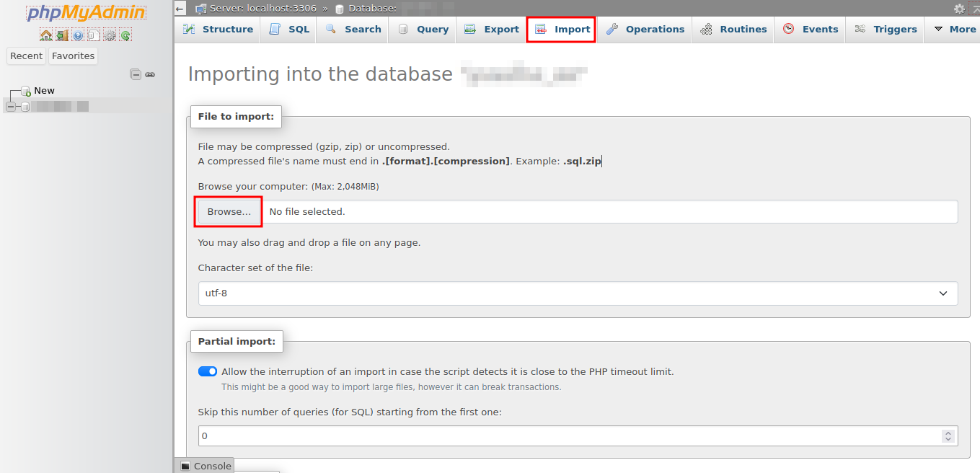The image size is (980, 473).
Task: Click the Home icon in the sidebar
Action: pos(45,35)
